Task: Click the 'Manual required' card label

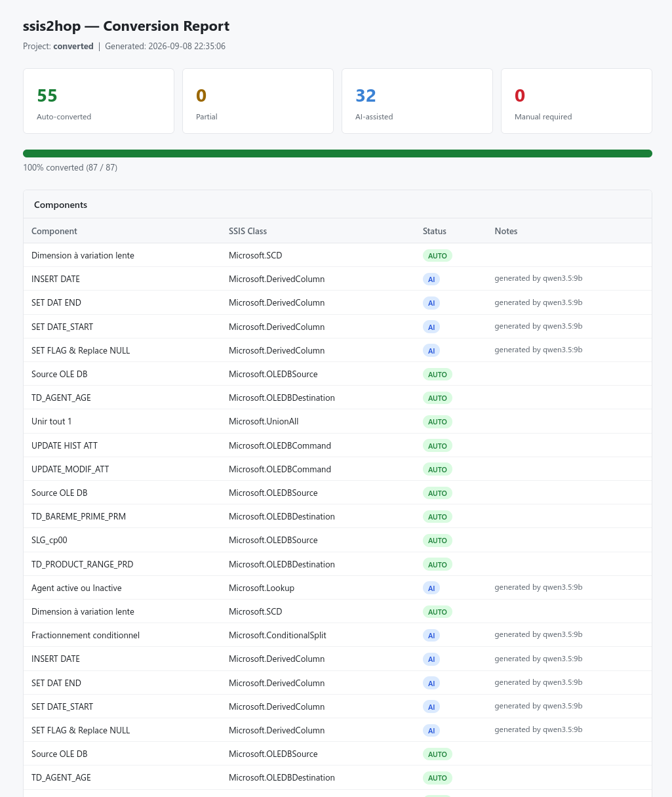Action: (544, 117)
